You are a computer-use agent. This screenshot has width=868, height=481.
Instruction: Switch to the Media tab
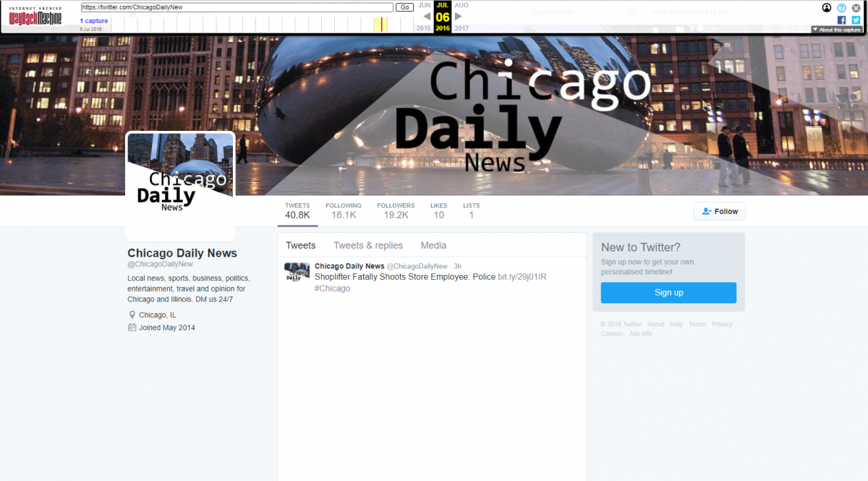click(434, 245)
